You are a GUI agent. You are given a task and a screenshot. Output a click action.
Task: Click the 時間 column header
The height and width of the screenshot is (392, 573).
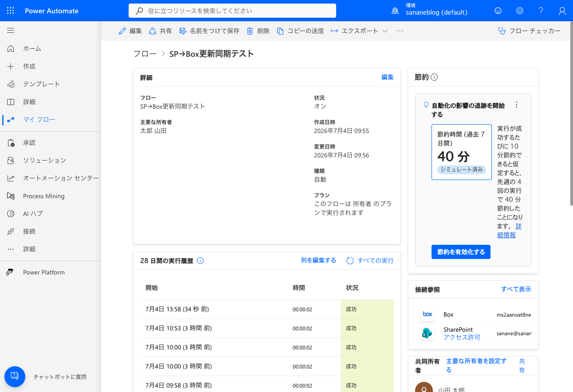click(x=299, y=288)
